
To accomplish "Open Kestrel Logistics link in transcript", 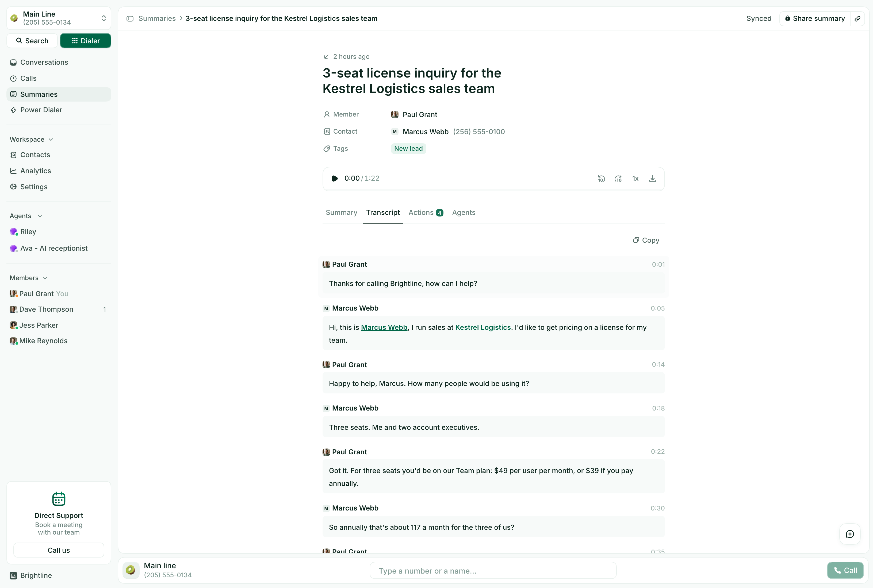I will 483,327.
